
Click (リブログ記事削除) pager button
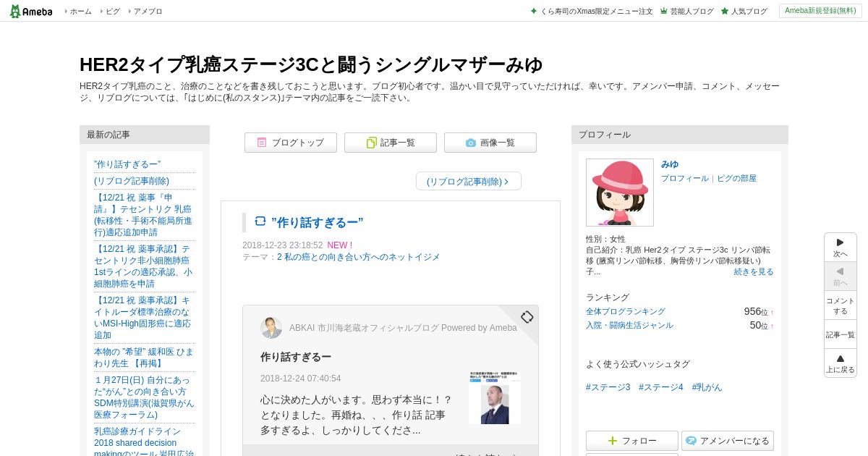(x=469, y=181)
